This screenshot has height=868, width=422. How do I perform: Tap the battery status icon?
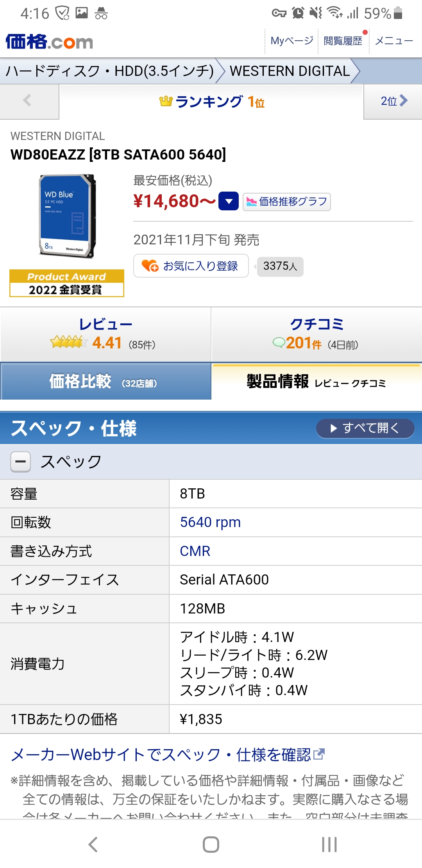[398, 13]
